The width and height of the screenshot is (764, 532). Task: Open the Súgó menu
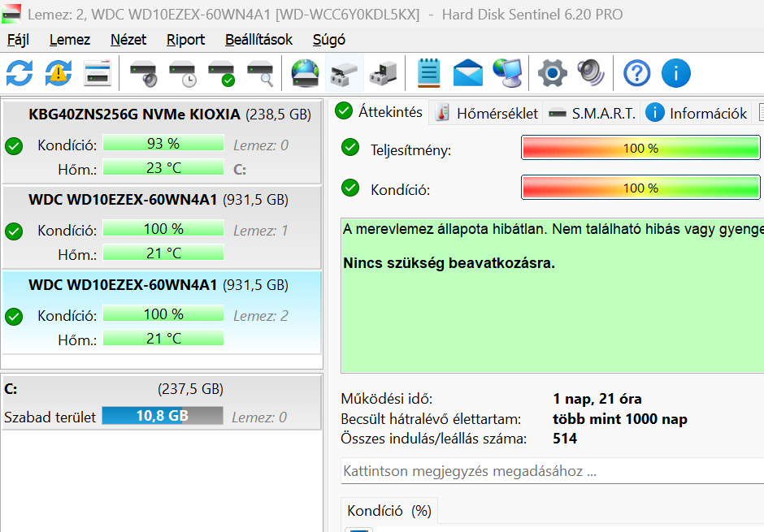pos(329,40)
